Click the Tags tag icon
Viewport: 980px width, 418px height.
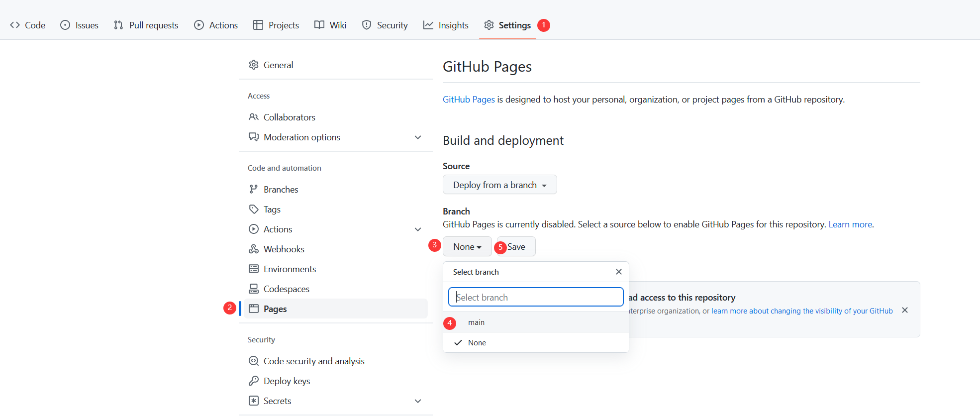point(254,209)
